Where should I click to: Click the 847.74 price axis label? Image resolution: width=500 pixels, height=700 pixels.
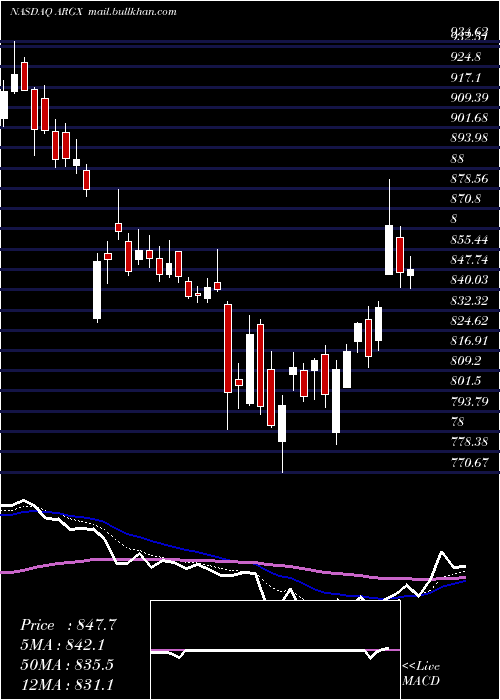(469, 260)
